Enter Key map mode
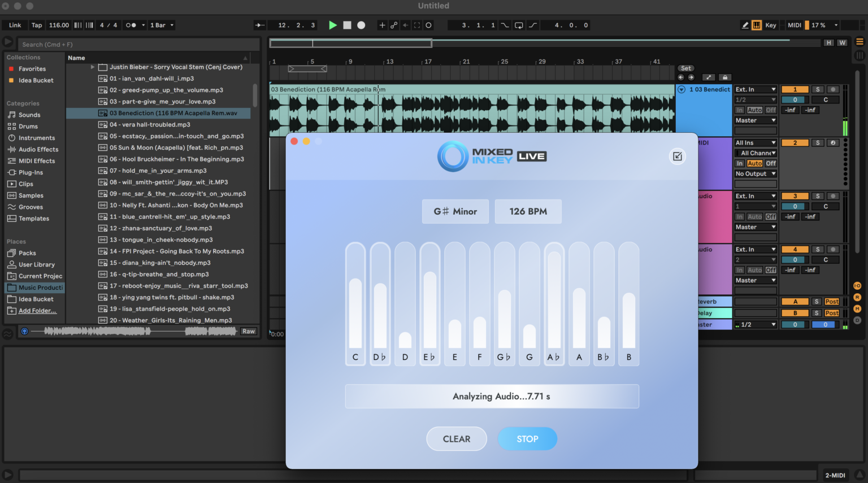 pos(771,25)
